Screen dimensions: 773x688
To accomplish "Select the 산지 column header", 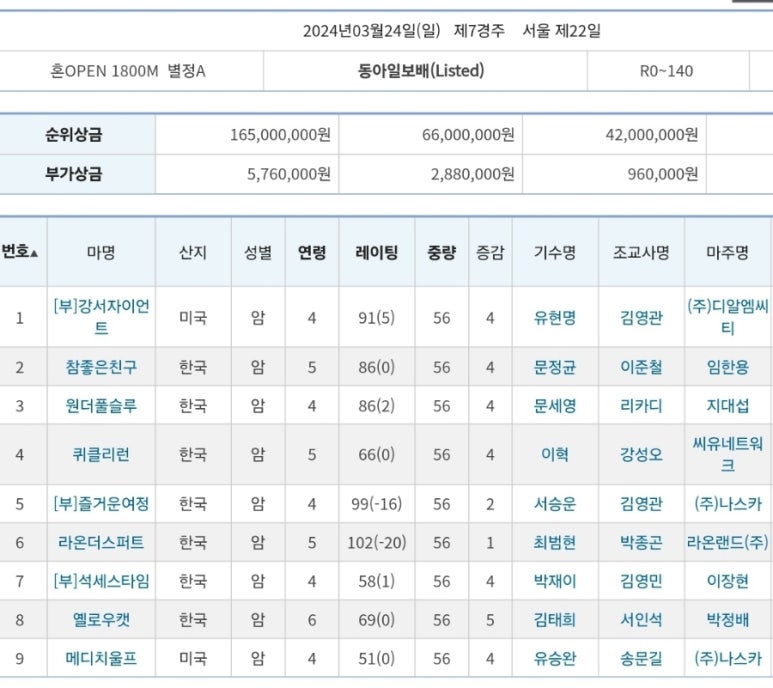I will click(193, 252).
